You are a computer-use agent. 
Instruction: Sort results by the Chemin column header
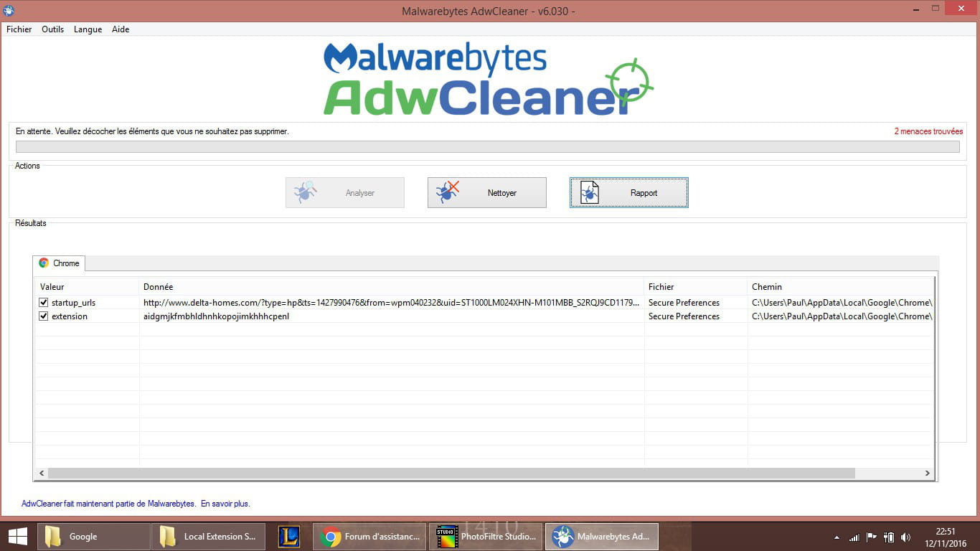pyautogui.click(x=841, y=287)
